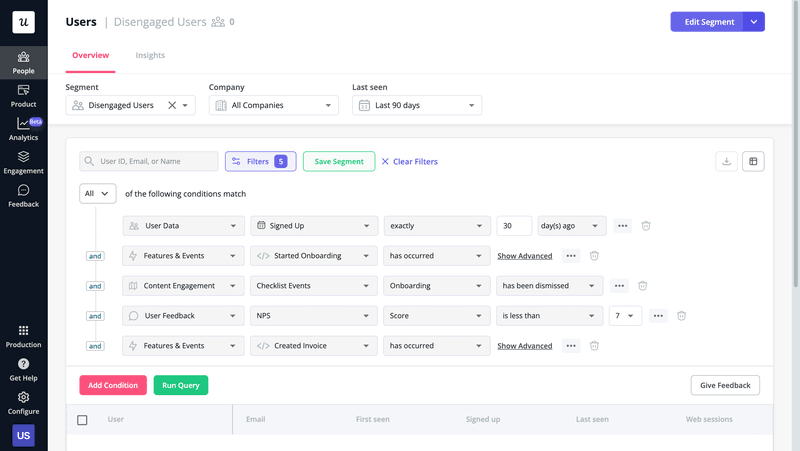Click the 30 days value field
The width and height of the screenshot is (800, 451).
pyautogui.click(x=514, y=226)
